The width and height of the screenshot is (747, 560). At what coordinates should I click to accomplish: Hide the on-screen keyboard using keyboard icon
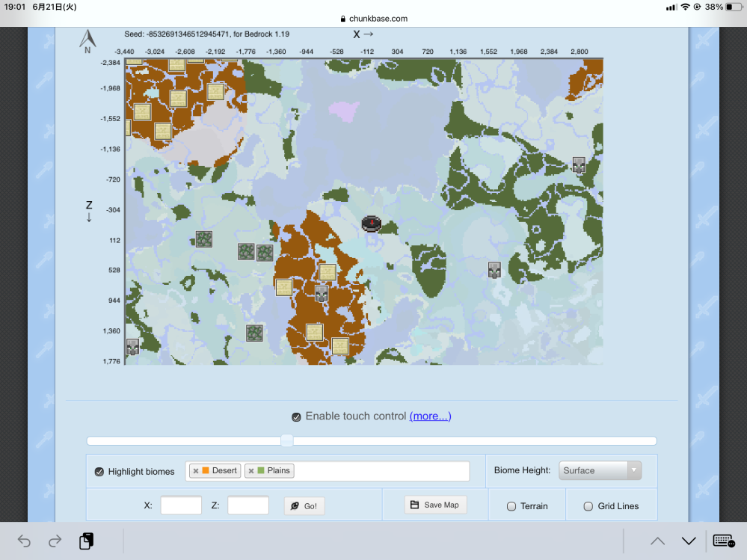[x=723, y=541]
